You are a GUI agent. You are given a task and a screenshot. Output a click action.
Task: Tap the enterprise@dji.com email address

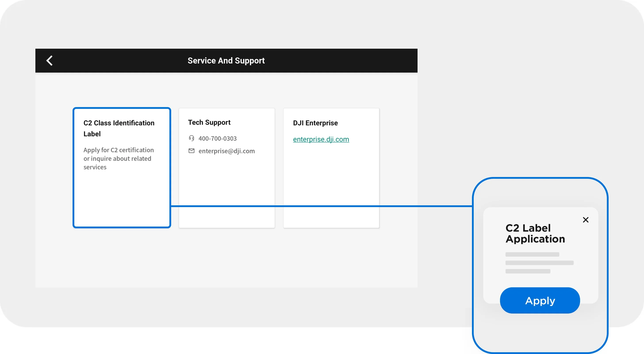click(x=226, y=151)
